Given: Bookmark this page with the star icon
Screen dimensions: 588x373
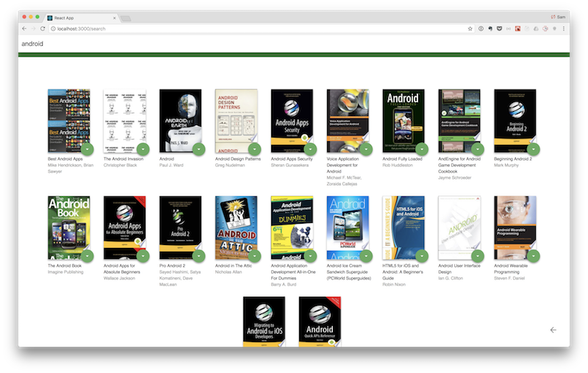Looking at the screenshot, I should coord(470,29).
